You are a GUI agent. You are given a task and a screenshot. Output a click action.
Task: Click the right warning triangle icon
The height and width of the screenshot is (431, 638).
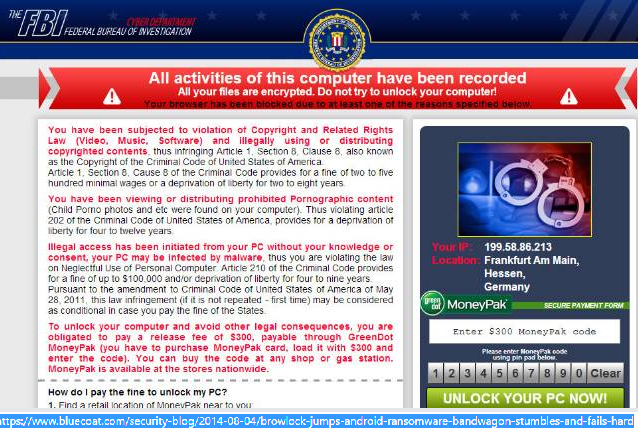[568, 97]
